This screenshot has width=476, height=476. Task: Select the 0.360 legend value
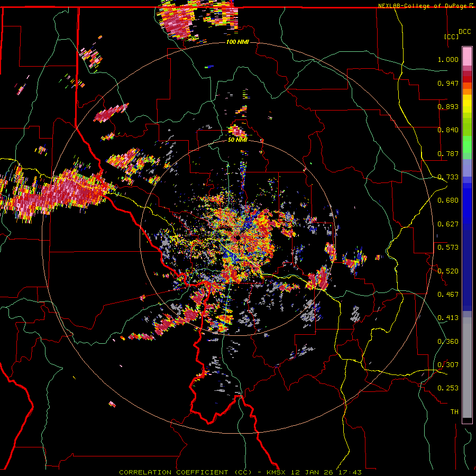[x=448, y=342]
